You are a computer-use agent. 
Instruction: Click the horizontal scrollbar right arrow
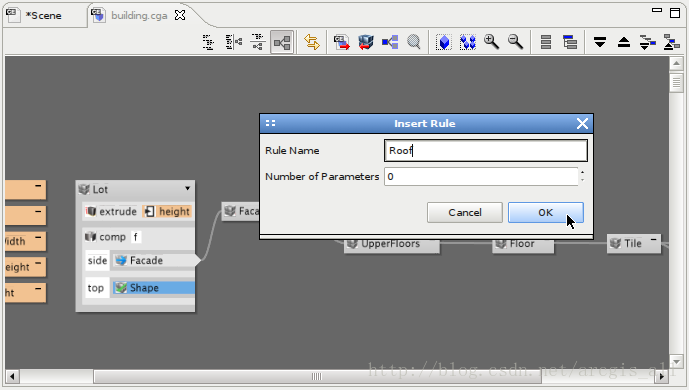click(662, 376)
